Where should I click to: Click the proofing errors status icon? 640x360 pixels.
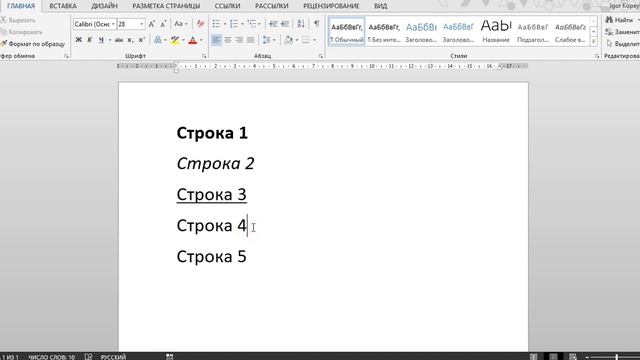pyautogui.click(x=88, y=357)
